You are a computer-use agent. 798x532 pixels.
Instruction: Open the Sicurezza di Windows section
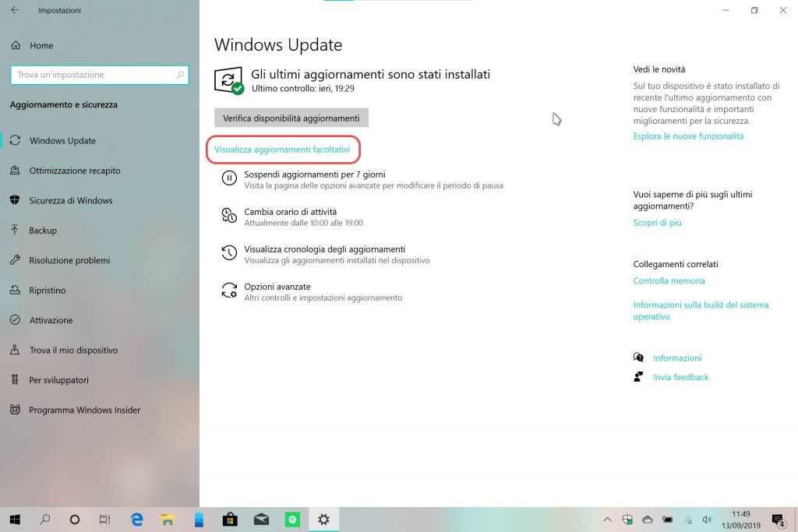16,200
